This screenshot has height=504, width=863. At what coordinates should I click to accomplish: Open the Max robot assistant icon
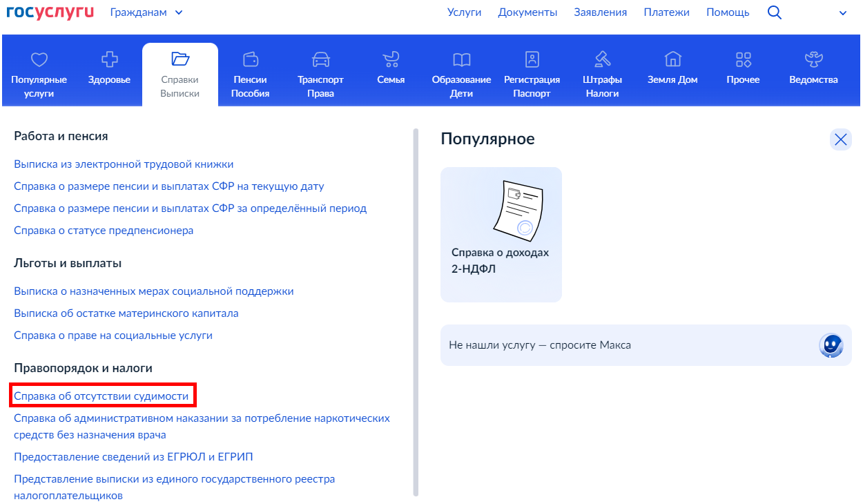(x=831, y=345)
